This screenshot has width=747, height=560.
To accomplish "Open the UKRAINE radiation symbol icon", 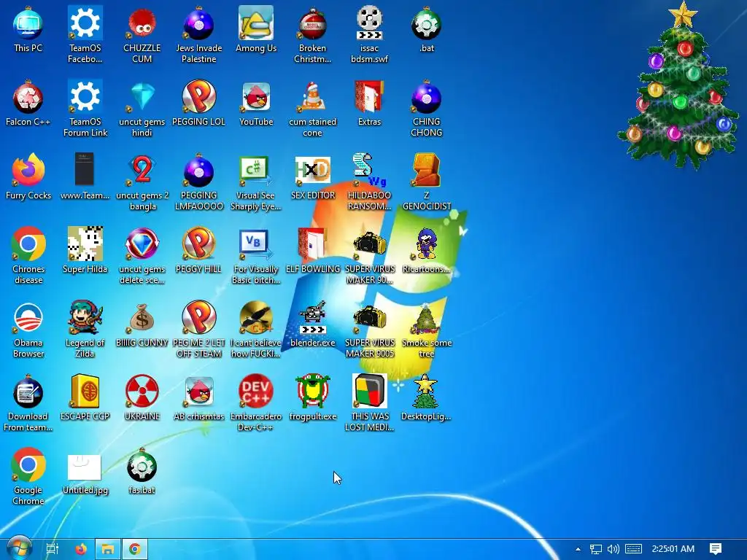I will pyautogui.click(x=142, y=392).
